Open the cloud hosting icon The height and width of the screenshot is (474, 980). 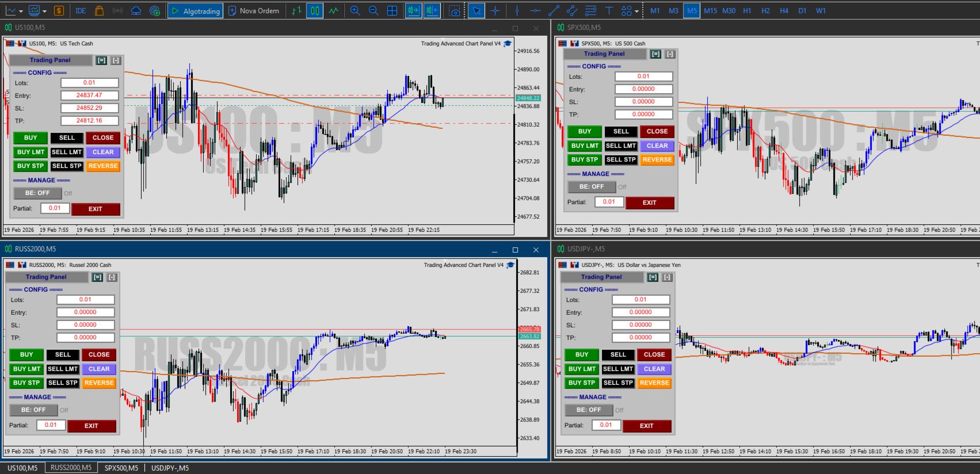(136, 11)
